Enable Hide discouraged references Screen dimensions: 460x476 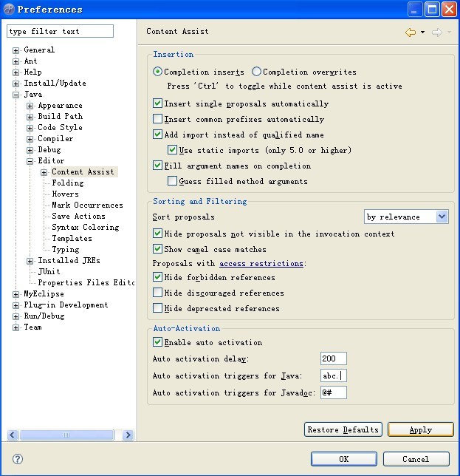click(157, 293)
